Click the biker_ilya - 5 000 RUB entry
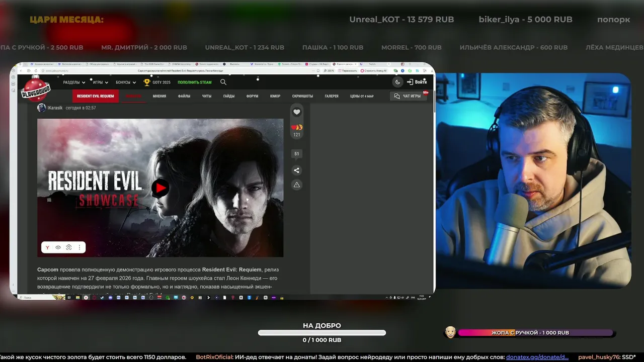 click(x=525, y=20)
